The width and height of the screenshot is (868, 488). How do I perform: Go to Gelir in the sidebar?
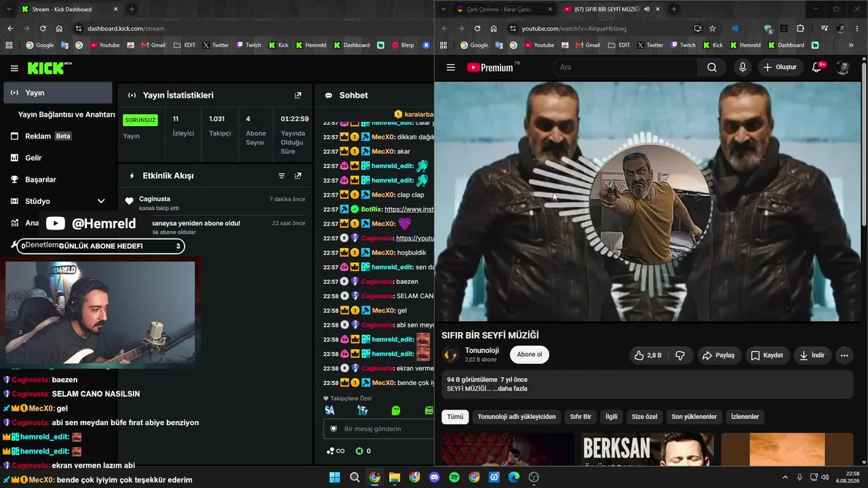tap(58, 158)
